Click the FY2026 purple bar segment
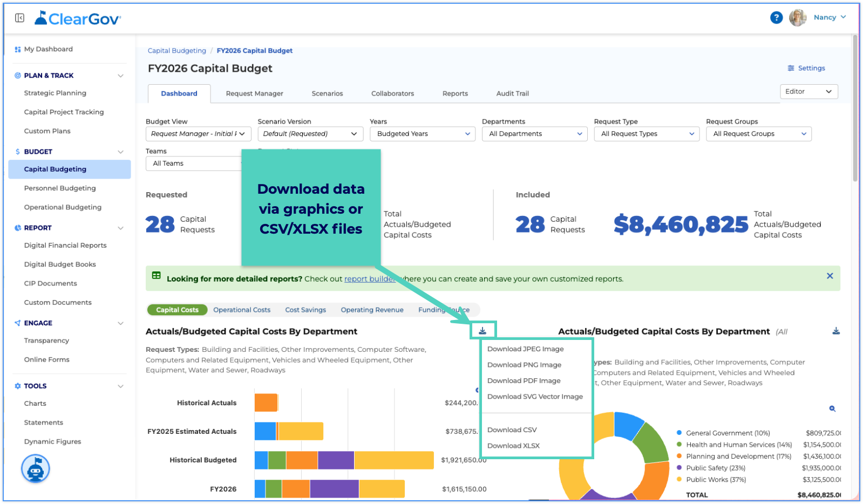 334,489
